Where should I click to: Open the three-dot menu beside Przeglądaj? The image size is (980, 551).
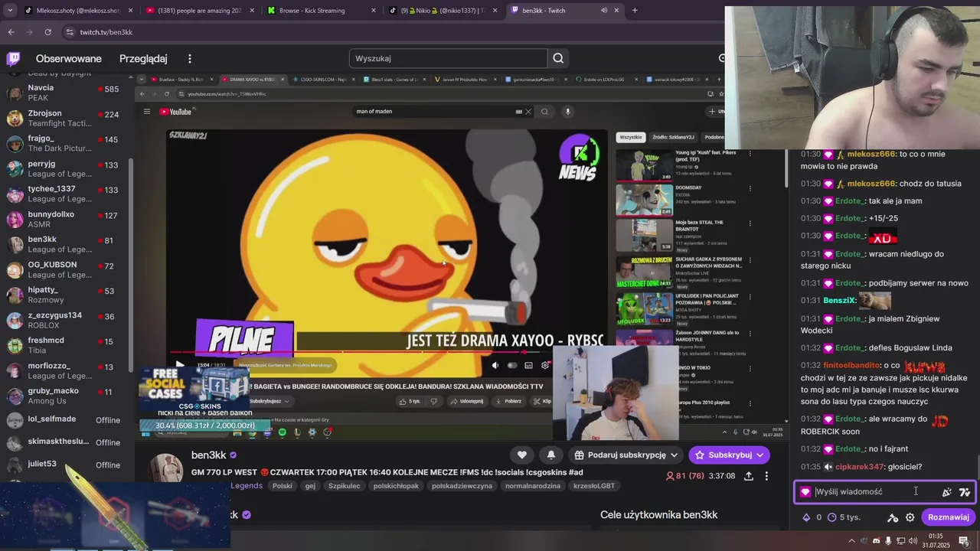pyautogui.click(x=190, y=59)
